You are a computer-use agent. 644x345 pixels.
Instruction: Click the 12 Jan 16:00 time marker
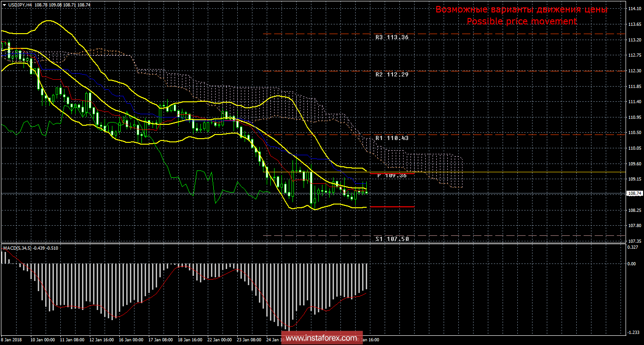tap(102, 340)
